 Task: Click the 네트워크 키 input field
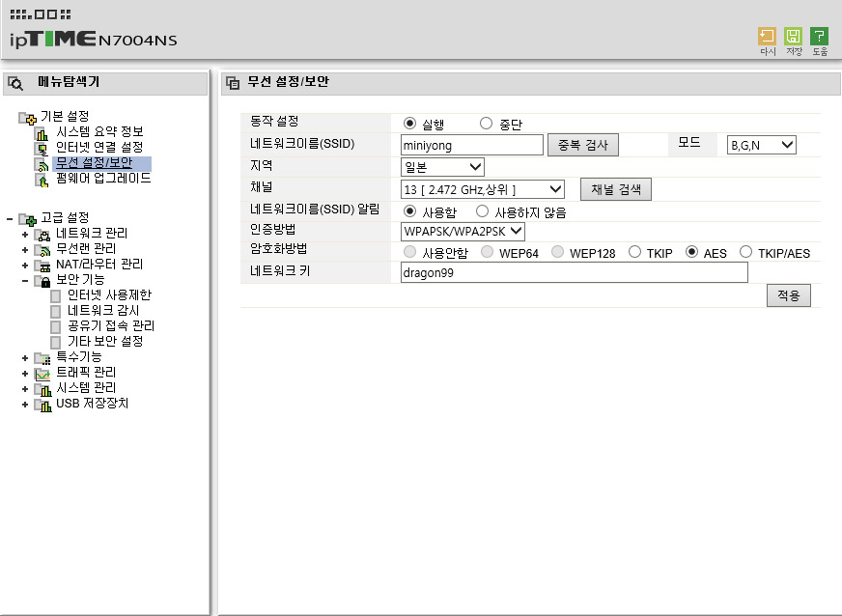coord(574,272)
